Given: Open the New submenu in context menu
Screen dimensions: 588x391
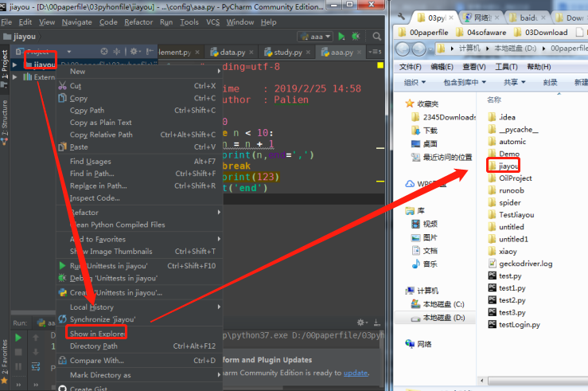Looking at the screenshot, I should [x=139, y=72].
